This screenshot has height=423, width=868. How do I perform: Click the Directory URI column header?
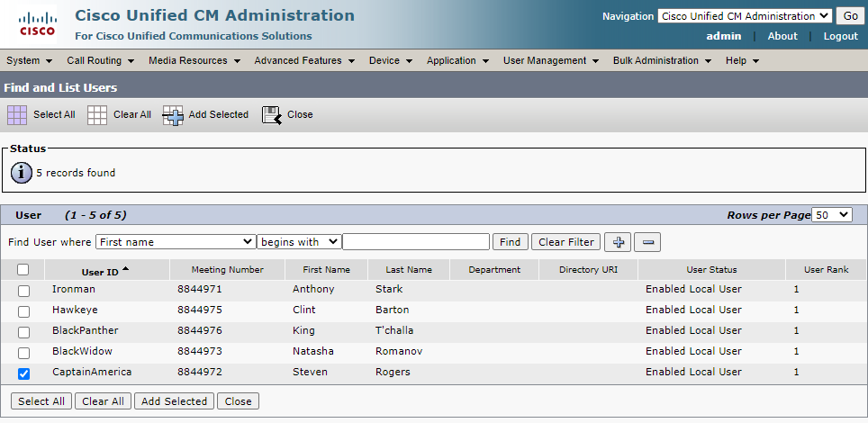[589, 270]
